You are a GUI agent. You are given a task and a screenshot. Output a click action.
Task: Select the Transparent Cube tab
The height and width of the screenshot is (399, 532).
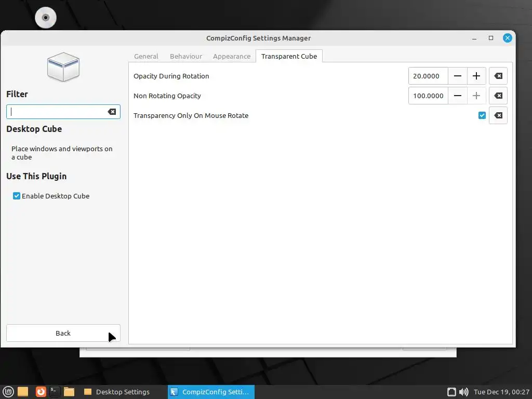click(x=289, y=56)
